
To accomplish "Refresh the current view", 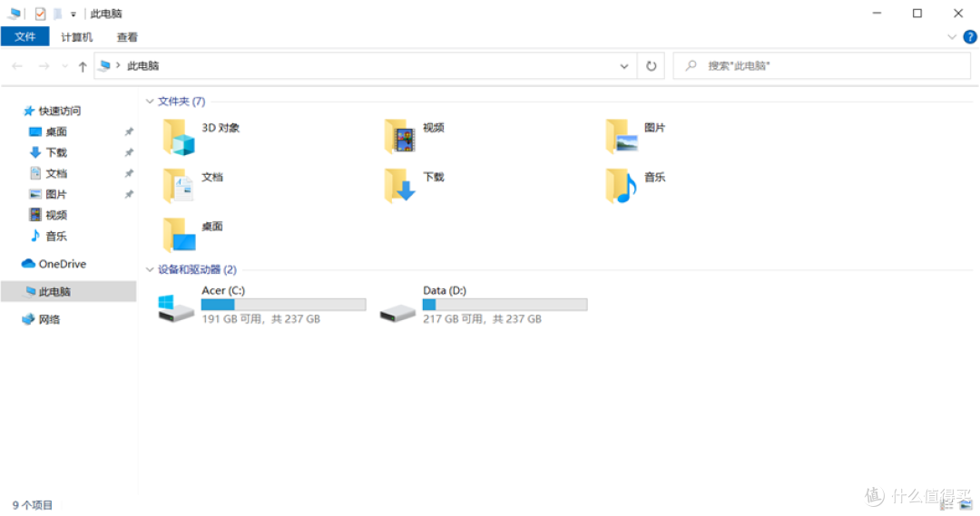I will click(x=652, y=65).
